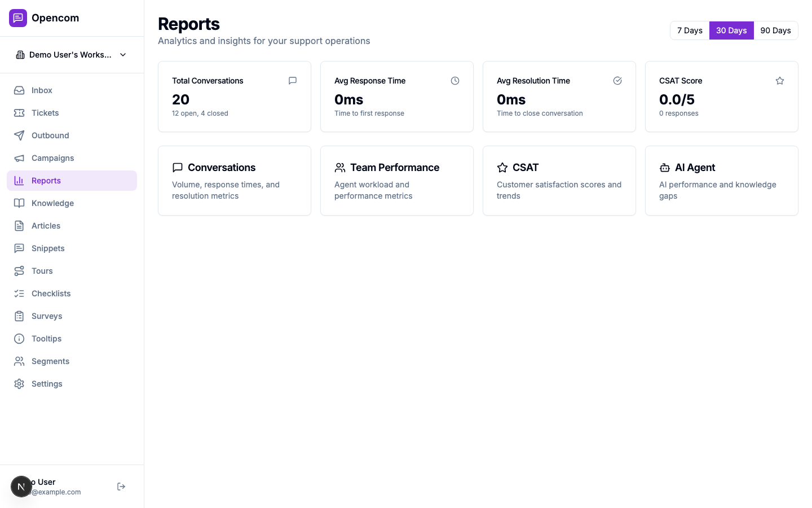
Task: Click the Knowledge book icon
Action: [19, 203]
